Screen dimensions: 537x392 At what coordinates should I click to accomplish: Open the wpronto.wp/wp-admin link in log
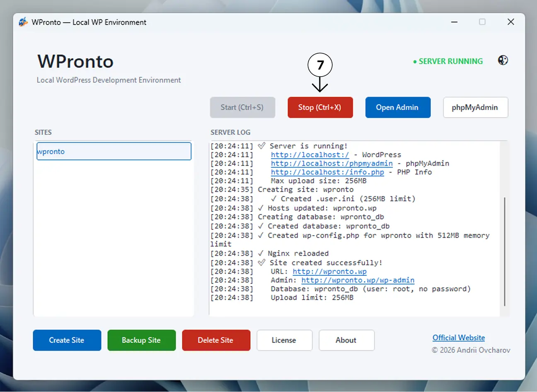[x=358, y=280]
